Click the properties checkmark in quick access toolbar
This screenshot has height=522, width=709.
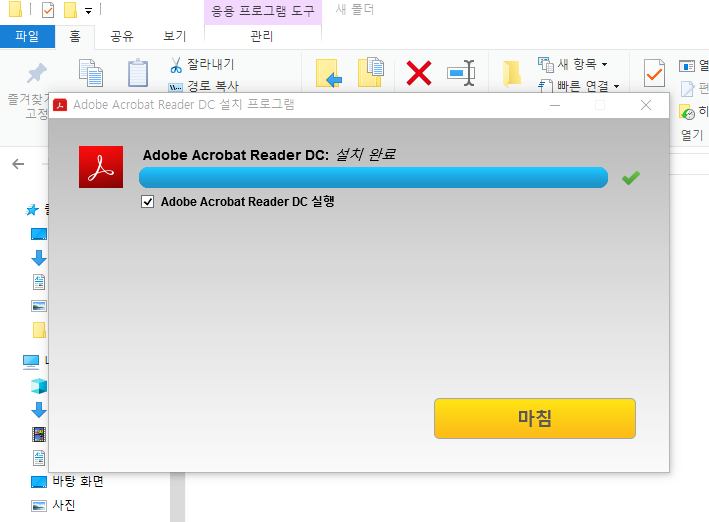tap(48, 9)
